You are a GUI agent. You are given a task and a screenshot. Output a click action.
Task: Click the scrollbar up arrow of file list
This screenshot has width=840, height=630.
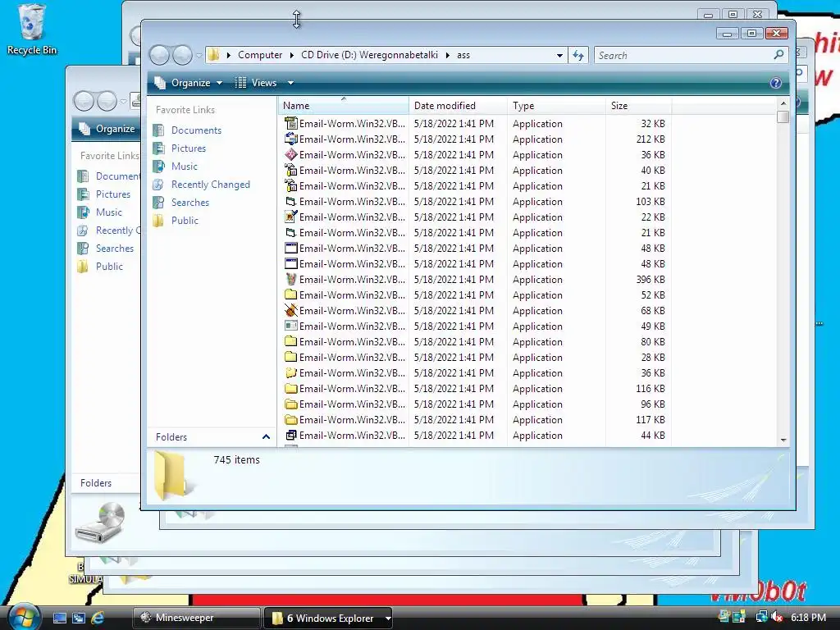point(783,103)
